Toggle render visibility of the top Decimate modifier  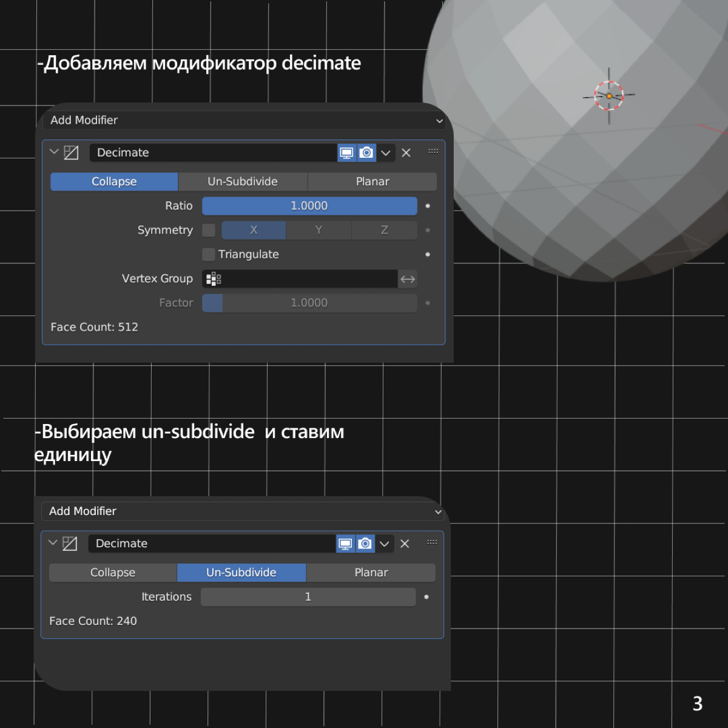366,153
